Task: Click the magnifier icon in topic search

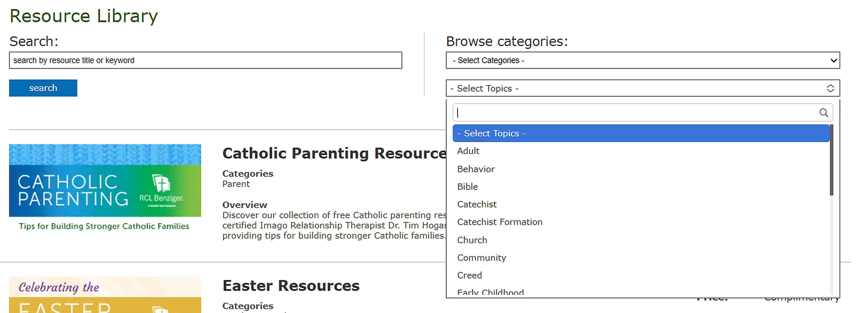Action: (x=824, y=112)
